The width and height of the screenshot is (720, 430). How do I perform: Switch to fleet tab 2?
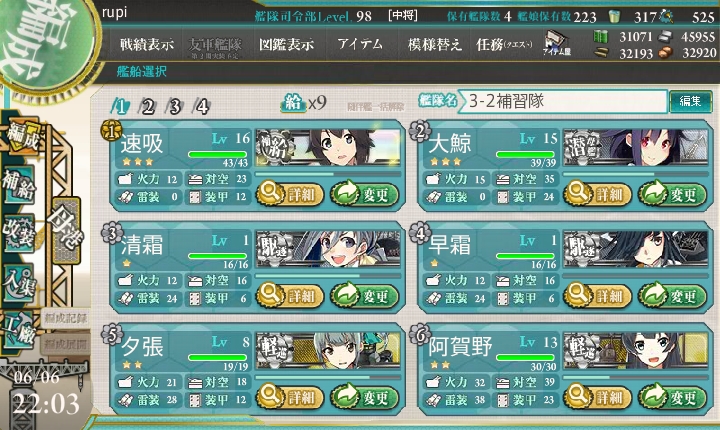(148, 107)
